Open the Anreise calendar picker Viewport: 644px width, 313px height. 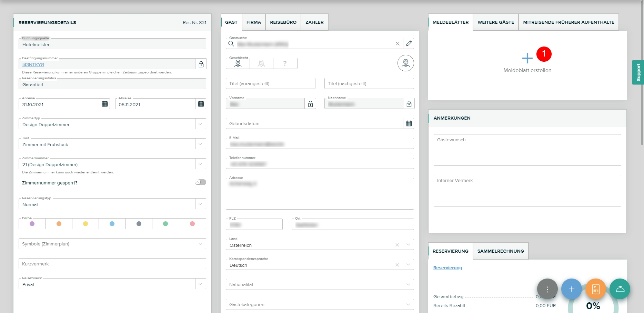coord(105,104)
